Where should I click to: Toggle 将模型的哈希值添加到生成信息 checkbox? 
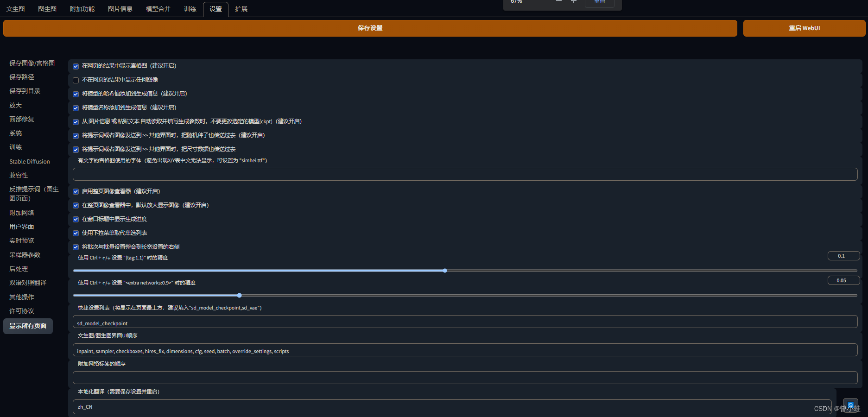click(76, 94)
